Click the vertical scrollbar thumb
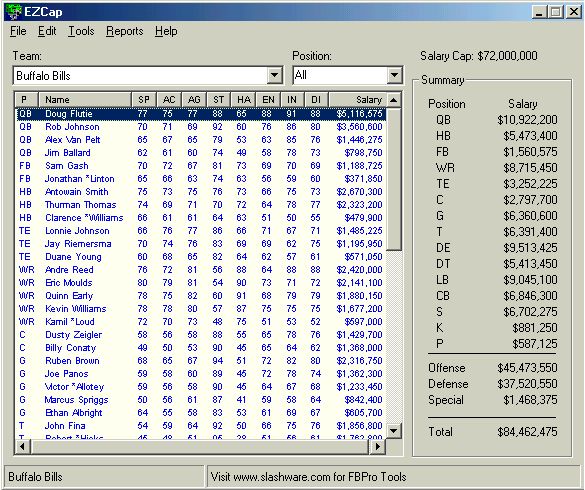This screenshot has height=490, width=585. point(394,179)
